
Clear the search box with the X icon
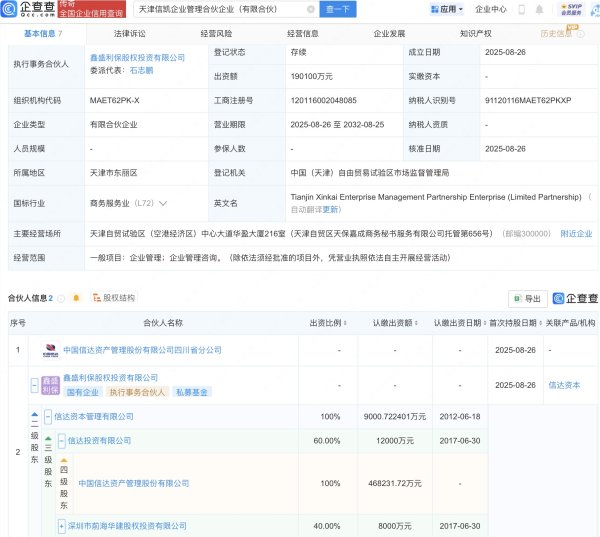click(309, 9)
